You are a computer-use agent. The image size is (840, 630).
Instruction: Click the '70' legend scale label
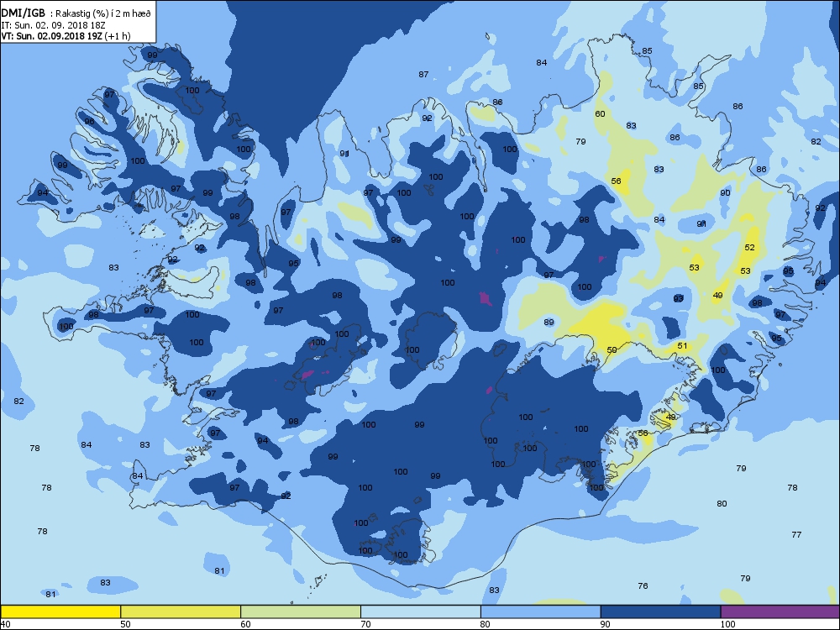pos(366,624)
